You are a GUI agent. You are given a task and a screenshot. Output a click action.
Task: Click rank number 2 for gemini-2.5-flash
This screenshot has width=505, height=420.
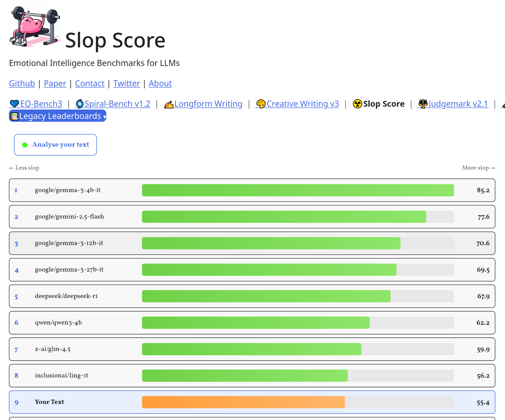tap(16, 217)
